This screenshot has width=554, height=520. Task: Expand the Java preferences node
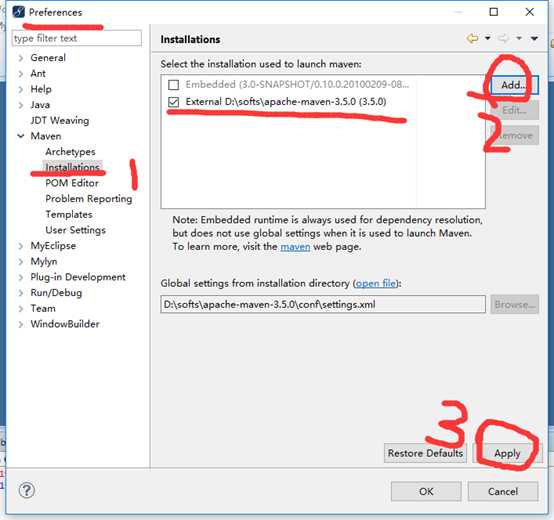click(21, 105)
